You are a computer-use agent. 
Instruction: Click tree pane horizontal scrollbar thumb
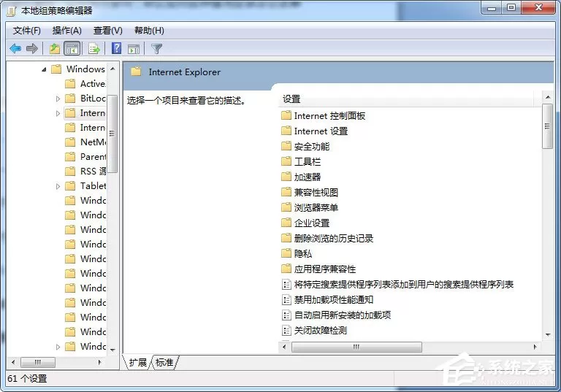tap(38, 362)
